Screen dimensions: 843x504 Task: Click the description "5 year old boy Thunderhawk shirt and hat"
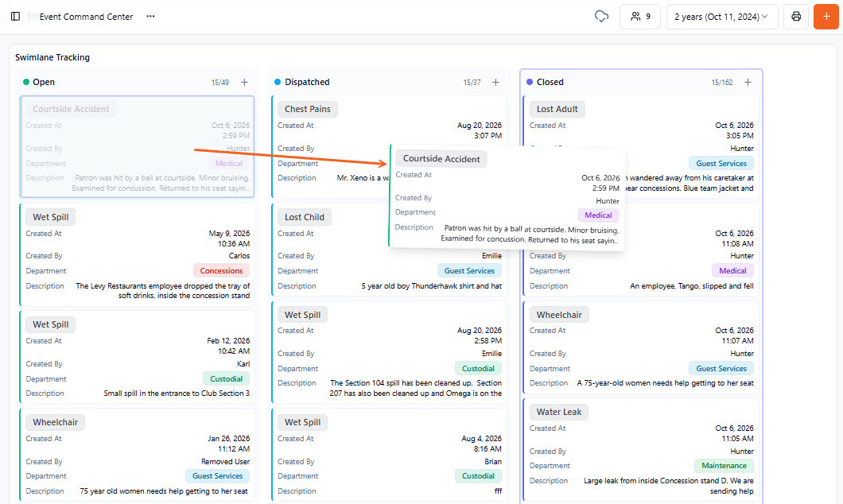click(x=432, y=286)
